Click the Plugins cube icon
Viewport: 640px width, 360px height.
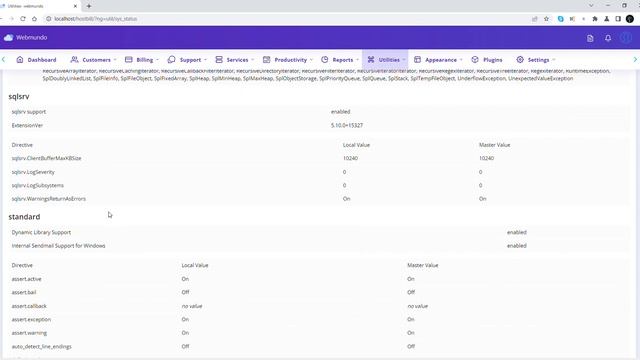(x=475, y=60)
